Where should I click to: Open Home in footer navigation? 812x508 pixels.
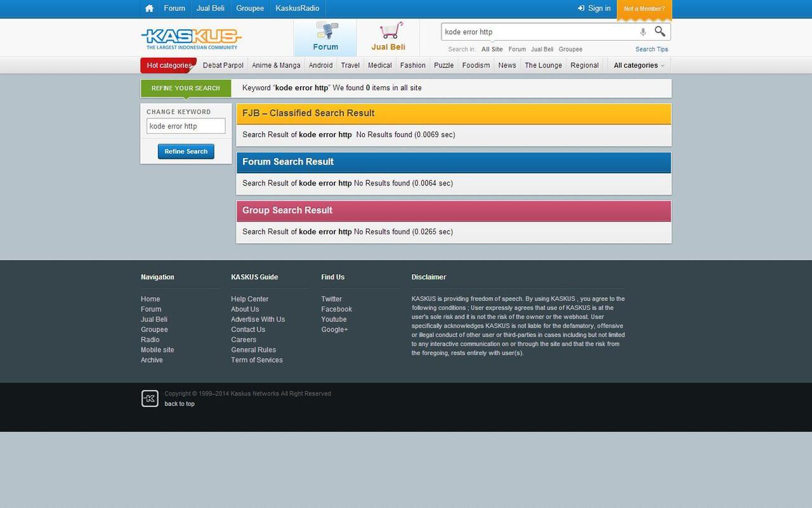(x=150, y=299)
